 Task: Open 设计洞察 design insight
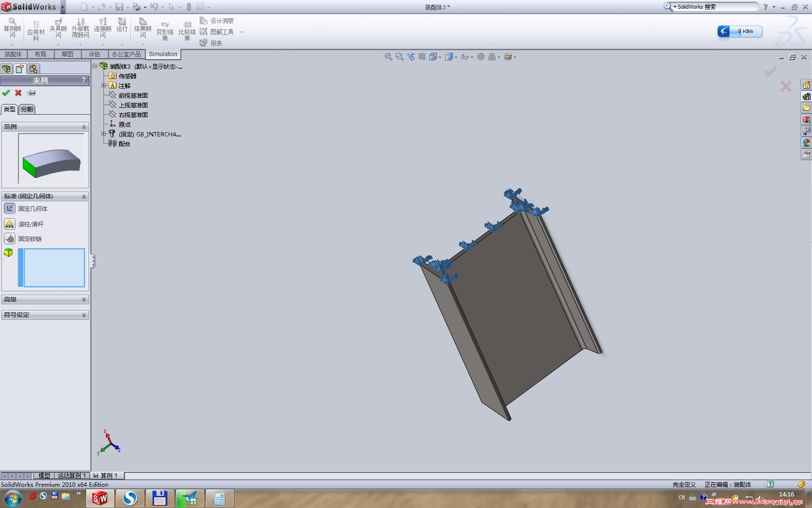[x=217, y=21]
